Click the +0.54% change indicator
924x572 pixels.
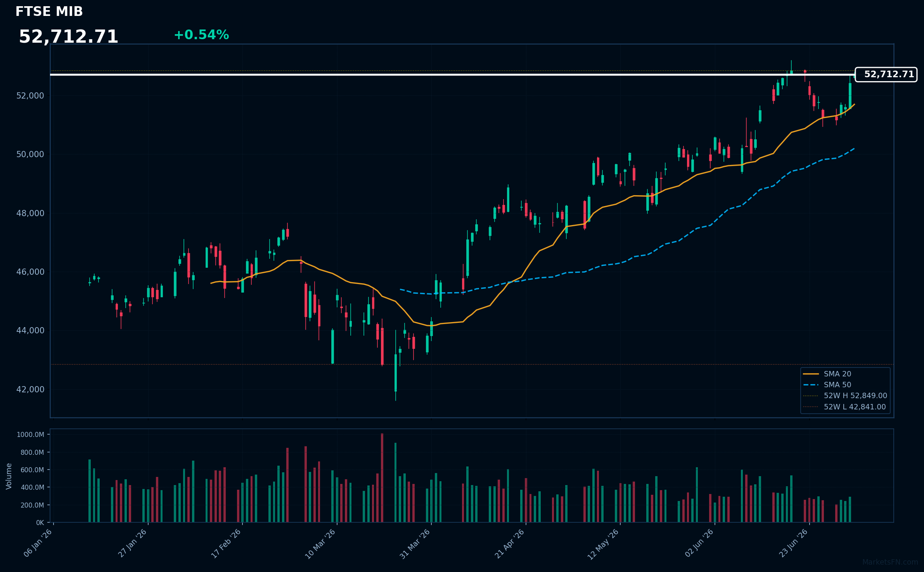click(201, 35)
